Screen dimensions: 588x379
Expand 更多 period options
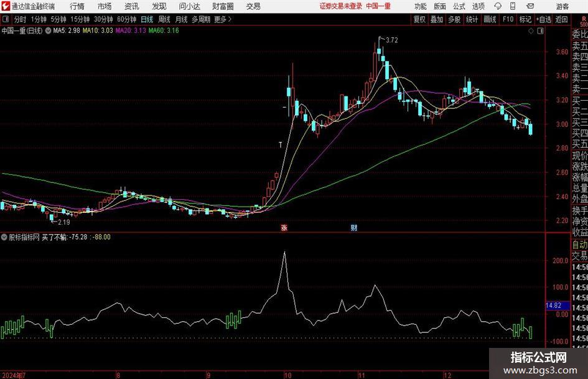coord(223,19)
